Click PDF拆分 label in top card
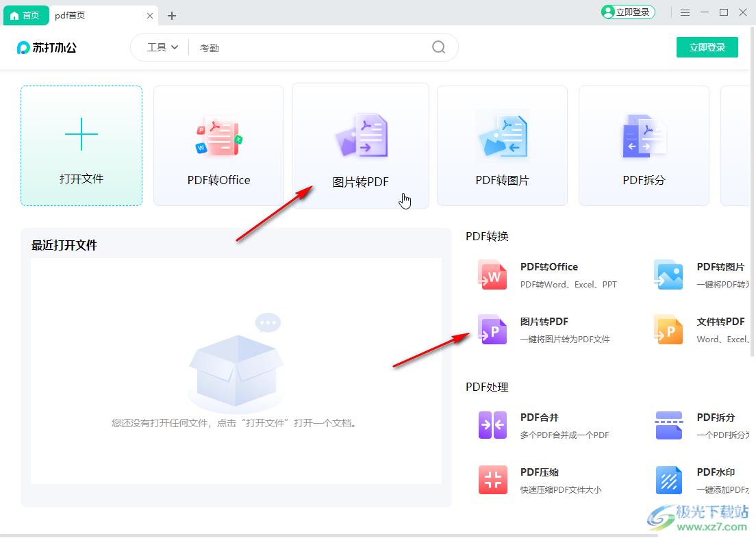Screen dimensions: 756x538 coord(644,180)
